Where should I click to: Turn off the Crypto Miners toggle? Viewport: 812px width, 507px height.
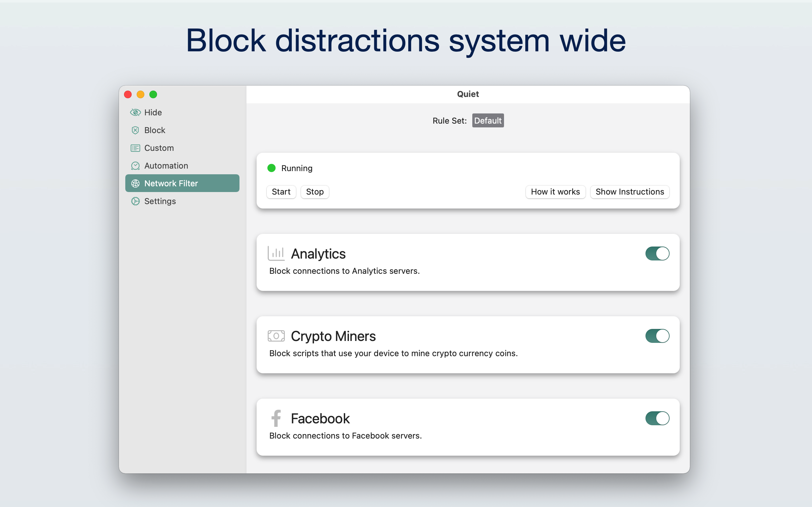pyautogui.click(x=657, y=336)
